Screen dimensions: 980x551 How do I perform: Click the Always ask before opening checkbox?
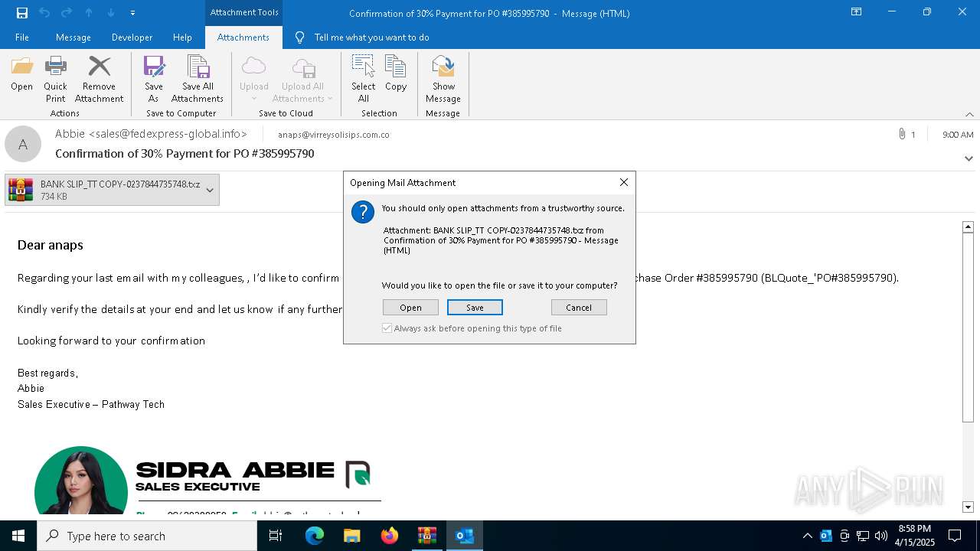point(387,328)
